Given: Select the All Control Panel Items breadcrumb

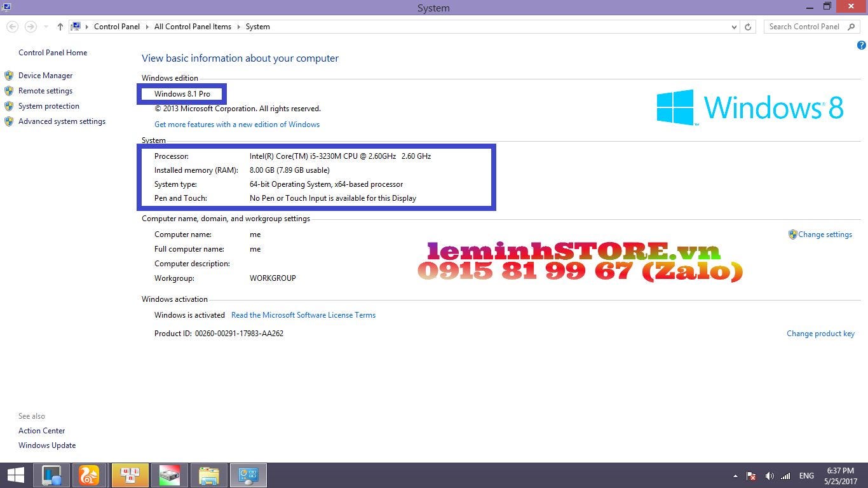Looking at the screenshot, I should pos(193,27).
